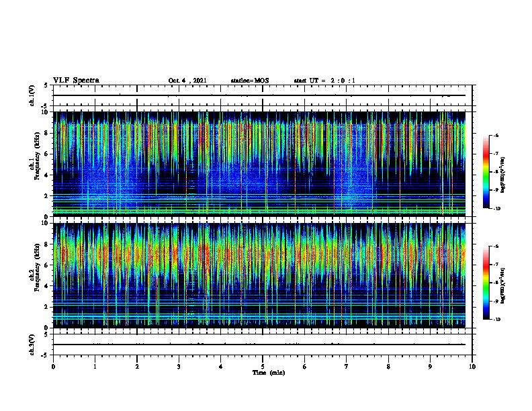This screenshot has height=411, width=532.
Task: Click the "start UT = 2 : 0 : 1" text
Action: point(324,81)
